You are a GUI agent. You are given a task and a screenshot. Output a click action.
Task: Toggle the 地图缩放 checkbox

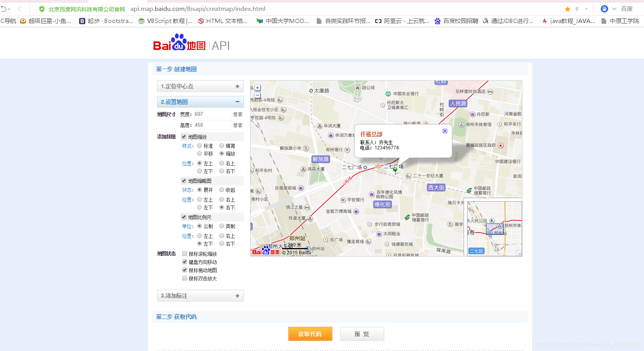coord(184,136)
